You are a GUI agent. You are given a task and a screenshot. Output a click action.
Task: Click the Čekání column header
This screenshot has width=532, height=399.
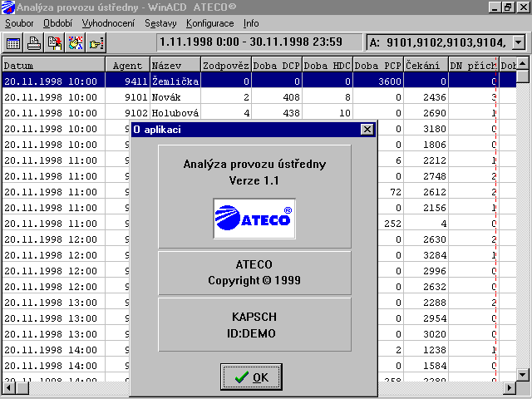click(x=426, y=65)
